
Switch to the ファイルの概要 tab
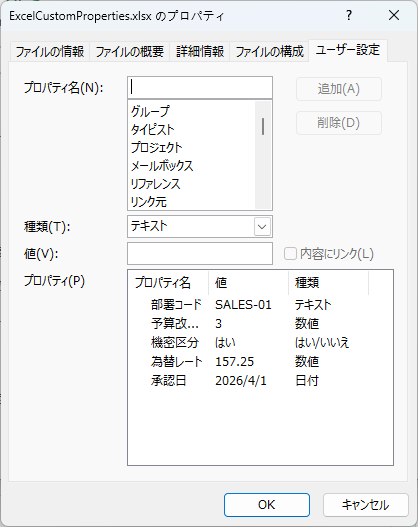130,52
